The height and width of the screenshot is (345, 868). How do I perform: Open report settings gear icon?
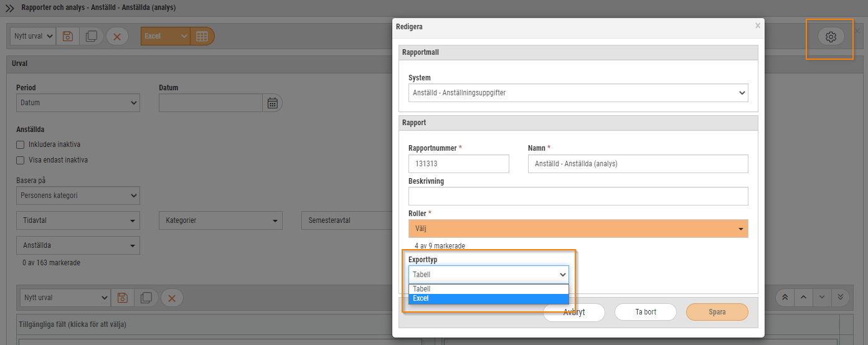[831, 37]
